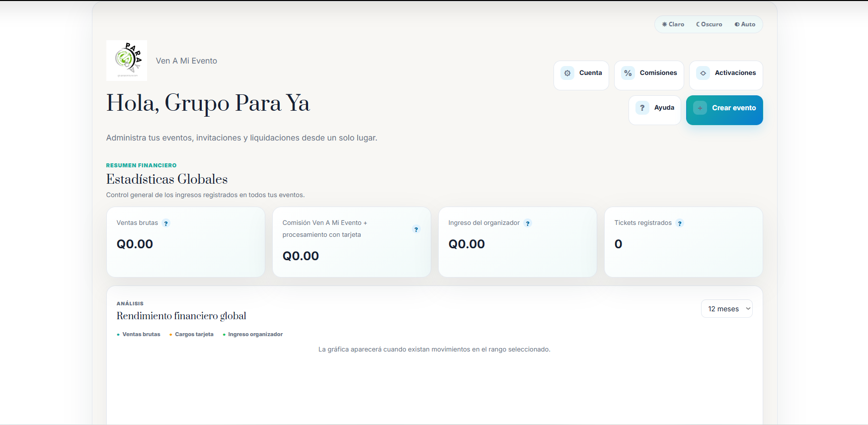Open the Cuenta settings button
868x425 pixels.
pos(581,75)
